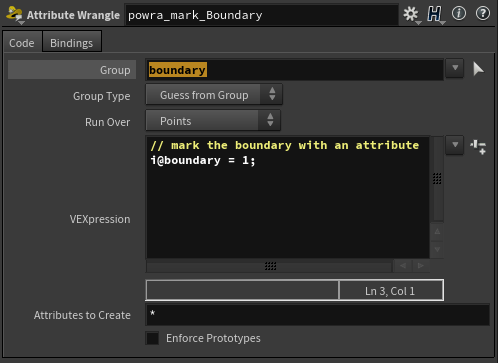Open the Houdini H presets menu
Viewport: 498px width, 363px height.
[435, 14]
